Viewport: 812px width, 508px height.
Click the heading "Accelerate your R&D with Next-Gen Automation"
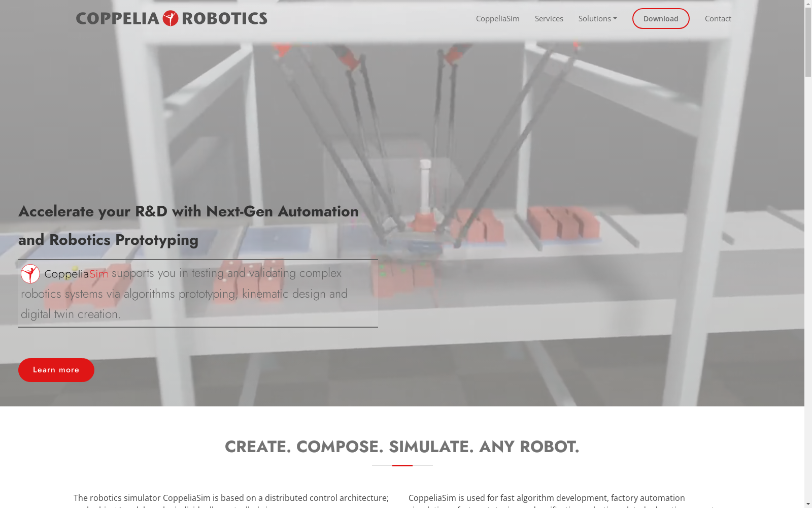(x=188, y=211)
